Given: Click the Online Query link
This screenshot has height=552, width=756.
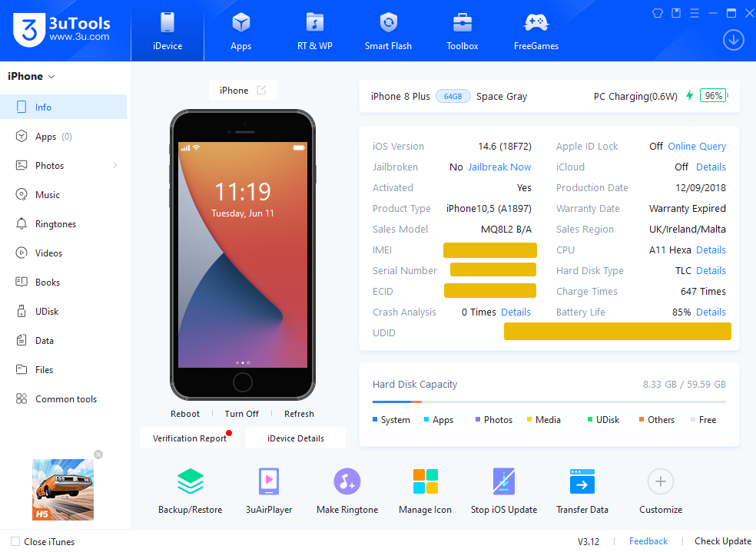Looking at the screenshot, I should (697, 146).
